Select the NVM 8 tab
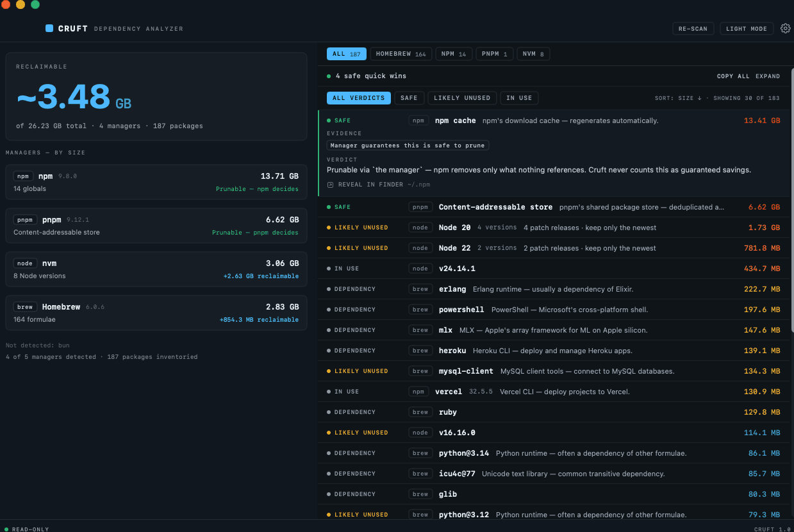794x532 pixels. click(533, 54)
